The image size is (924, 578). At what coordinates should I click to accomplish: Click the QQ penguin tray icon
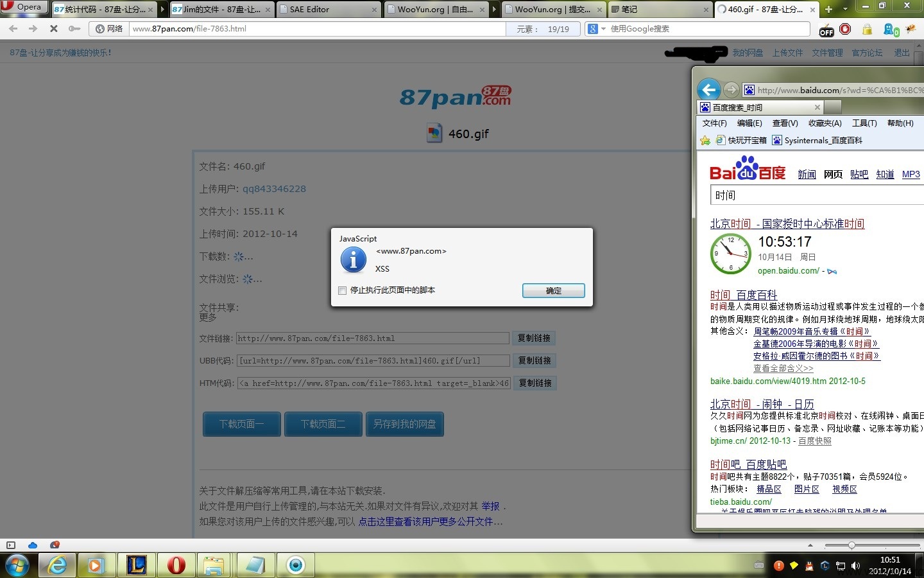809,566
